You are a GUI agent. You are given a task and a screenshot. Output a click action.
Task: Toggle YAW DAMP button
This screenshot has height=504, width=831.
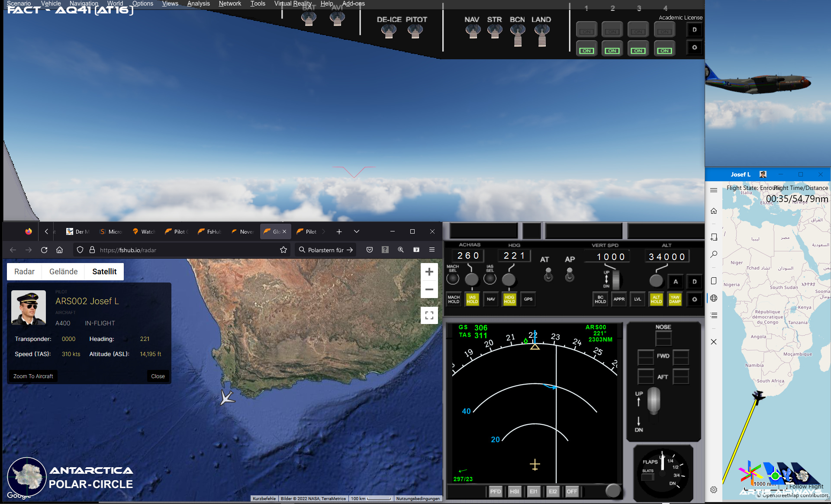pyautogui.click(x=675, y=299)
